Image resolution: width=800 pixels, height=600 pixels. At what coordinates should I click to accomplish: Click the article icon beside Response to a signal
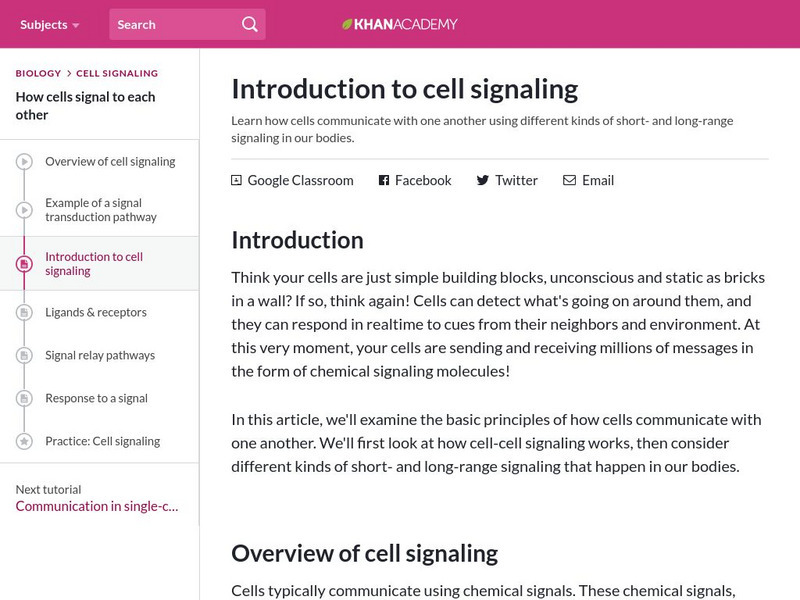24,399
